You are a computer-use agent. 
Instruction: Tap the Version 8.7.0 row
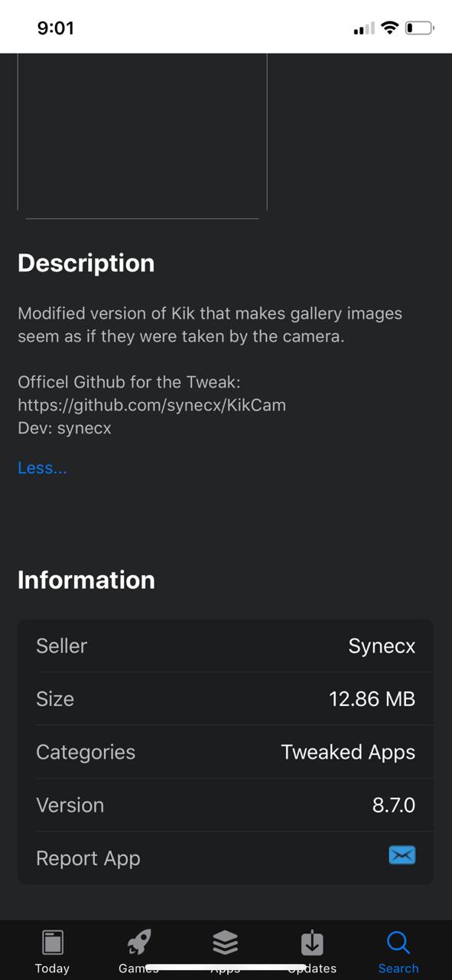point(226,805)
